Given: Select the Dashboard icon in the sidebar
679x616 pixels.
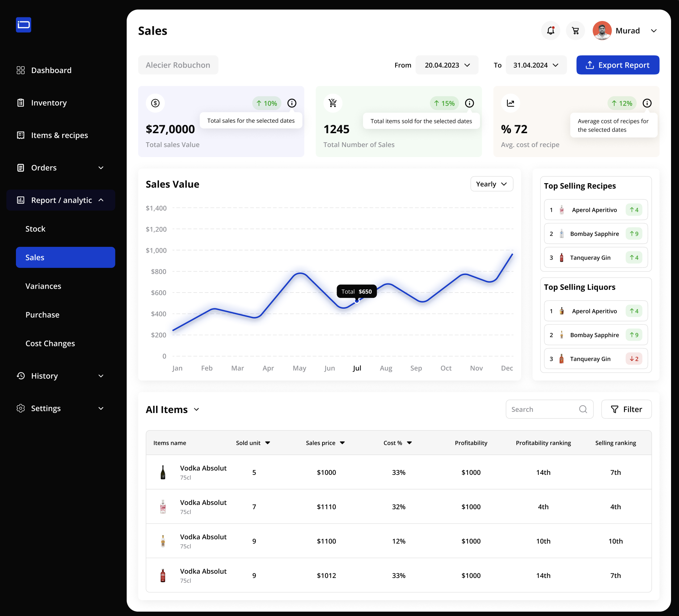Looking at the screenshot, I should click(21, 70).
